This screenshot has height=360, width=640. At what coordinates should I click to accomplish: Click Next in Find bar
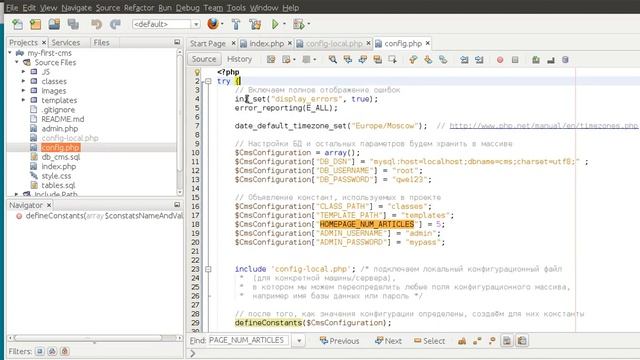coord(388,341)
